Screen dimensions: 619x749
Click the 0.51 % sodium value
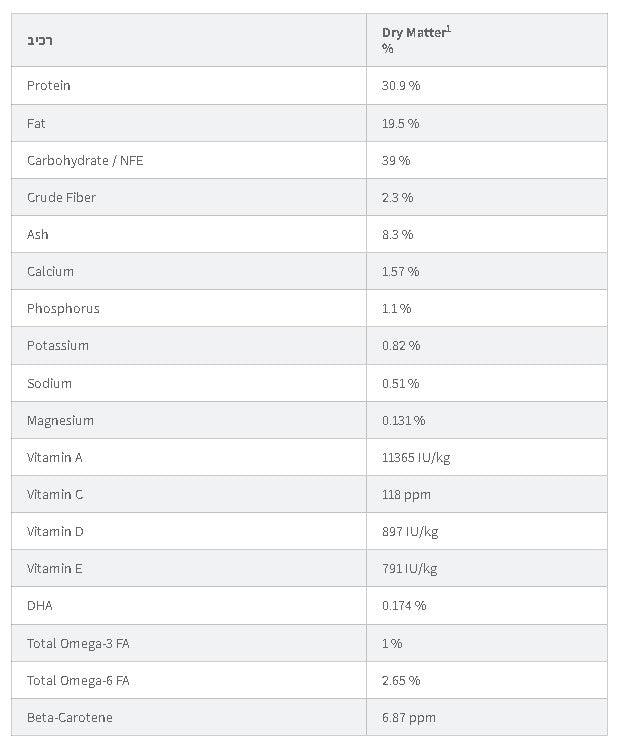[400, 383]
